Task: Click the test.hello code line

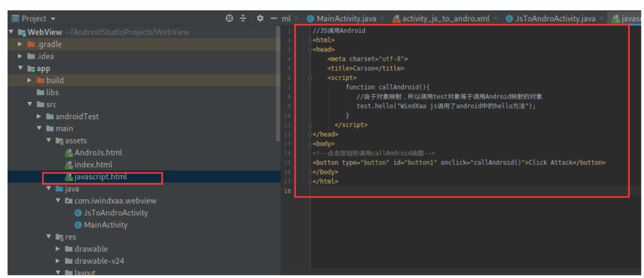Action: point(447,106)
